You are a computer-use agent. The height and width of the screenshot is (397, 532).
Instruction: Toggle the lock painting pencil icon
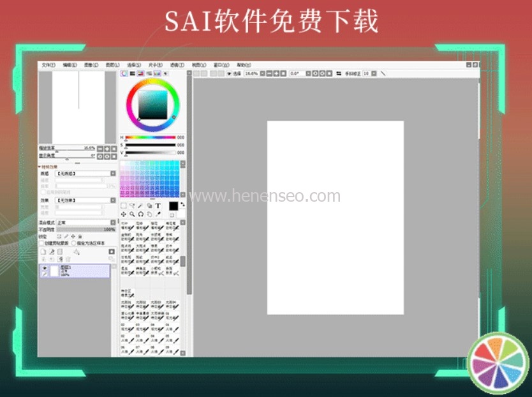coord(66,236)
